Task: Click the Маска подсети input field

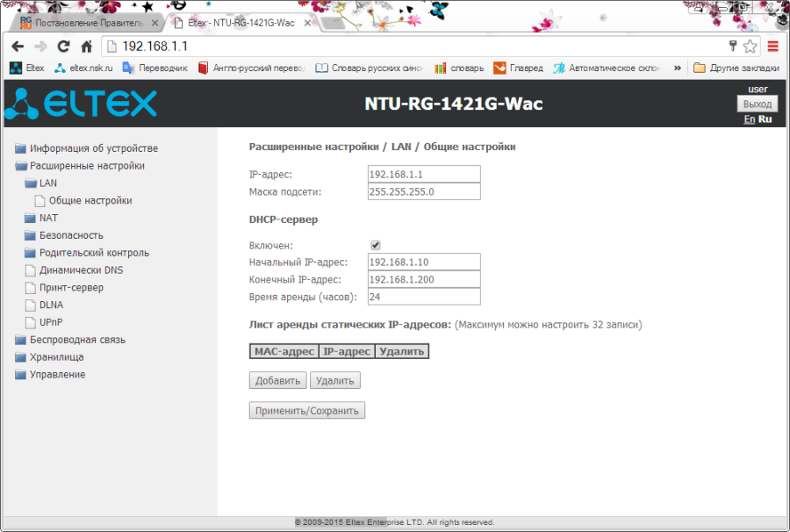Action: click(424, 191)
